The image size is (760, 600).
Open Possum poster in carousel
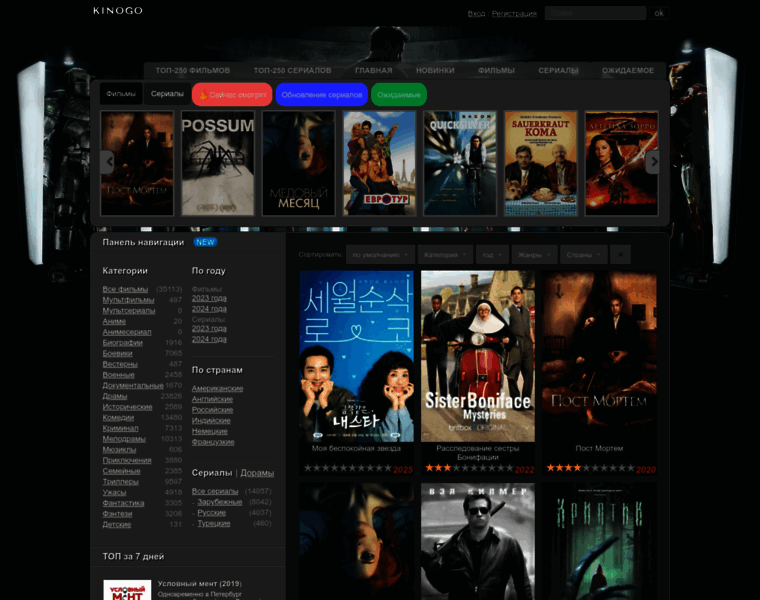pyautogui.click(x=218, y=163)
